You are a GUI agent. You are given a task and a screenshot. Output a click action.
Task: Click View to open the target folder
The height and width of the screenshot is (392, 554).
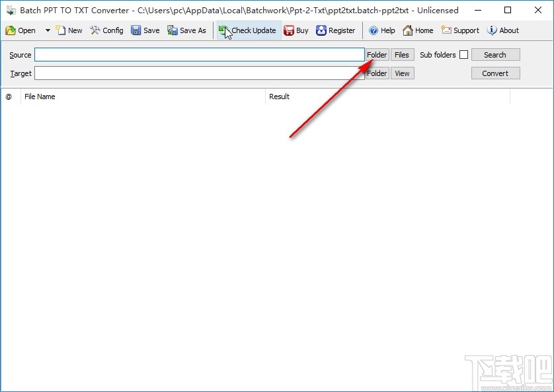[x=402, y=73]
